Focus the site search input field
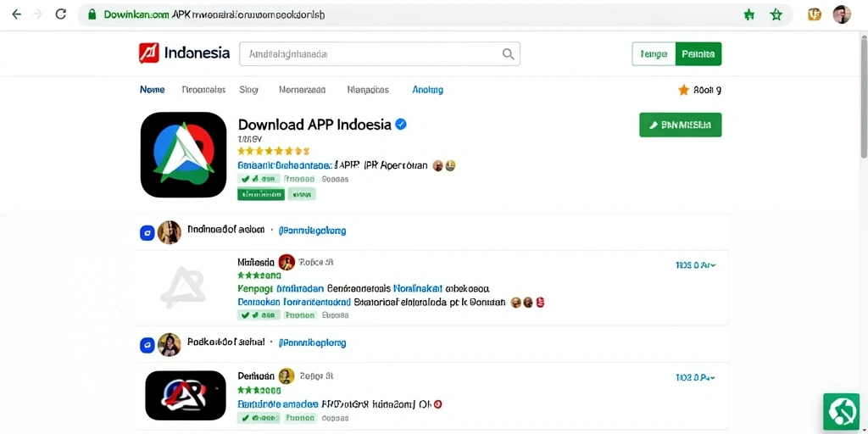This screenshot has width=868, height=434. click(379, 54)
